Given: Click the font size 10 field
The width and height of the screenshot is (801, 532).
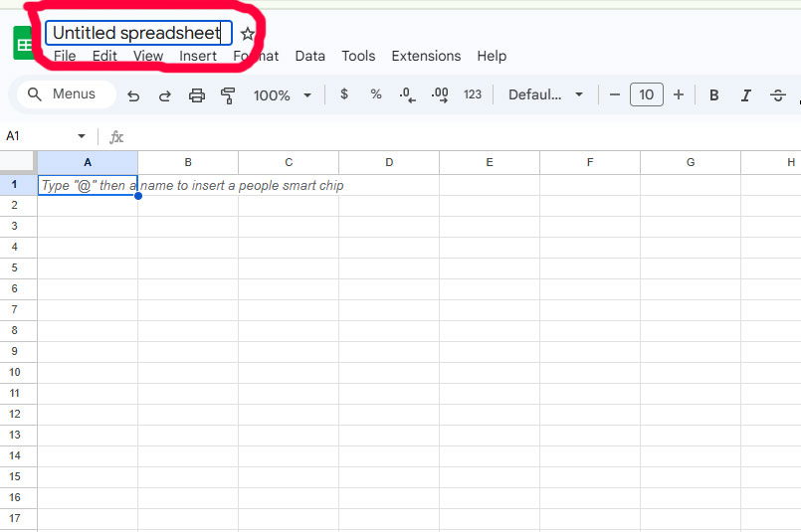Looking at the screenshot, I should [646, 94].
